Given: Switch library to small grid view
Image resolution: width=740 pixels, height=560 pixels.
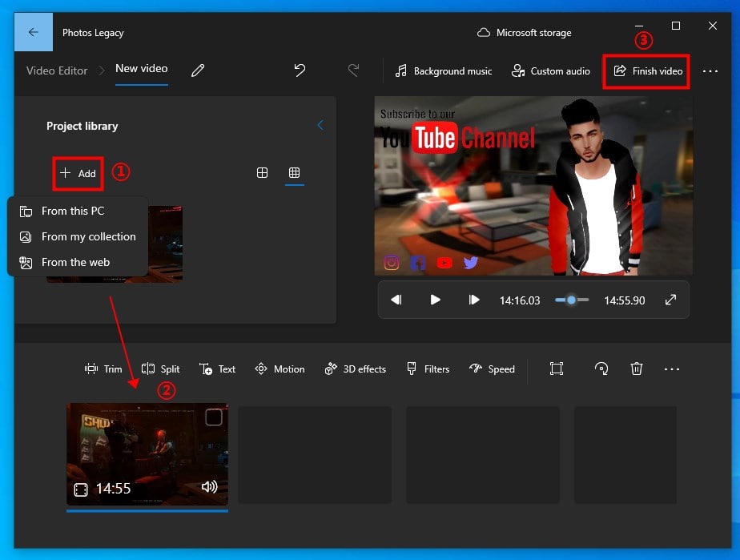Looking at the screenshot, I should tap(295, 173).
